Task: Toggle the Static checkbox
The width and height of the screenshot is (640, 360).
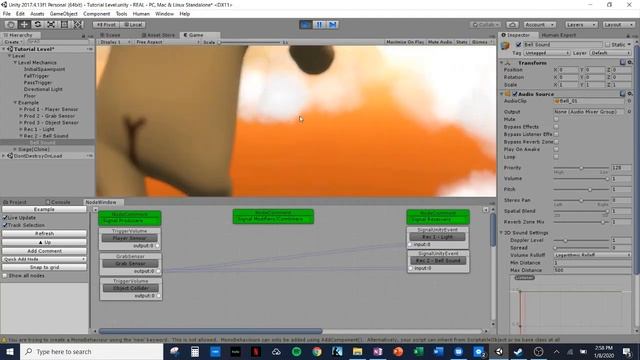Action: [x=608, y=44]
